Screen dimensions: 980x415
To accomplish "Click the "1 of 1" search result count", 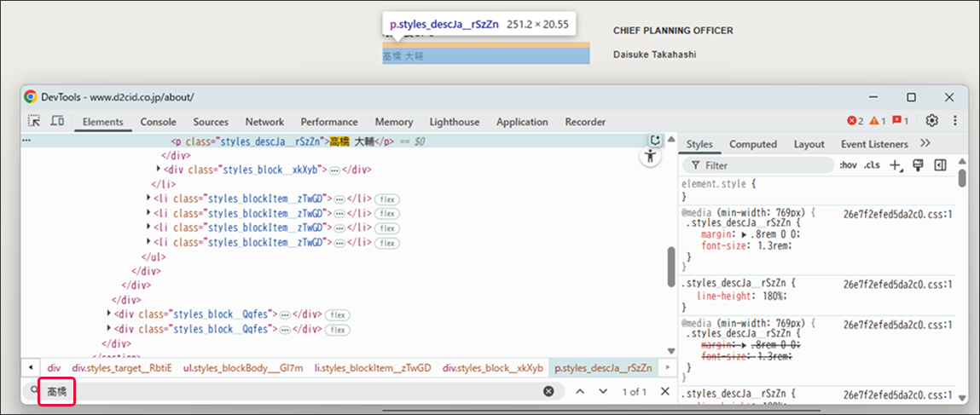I will tap(634, 392).
